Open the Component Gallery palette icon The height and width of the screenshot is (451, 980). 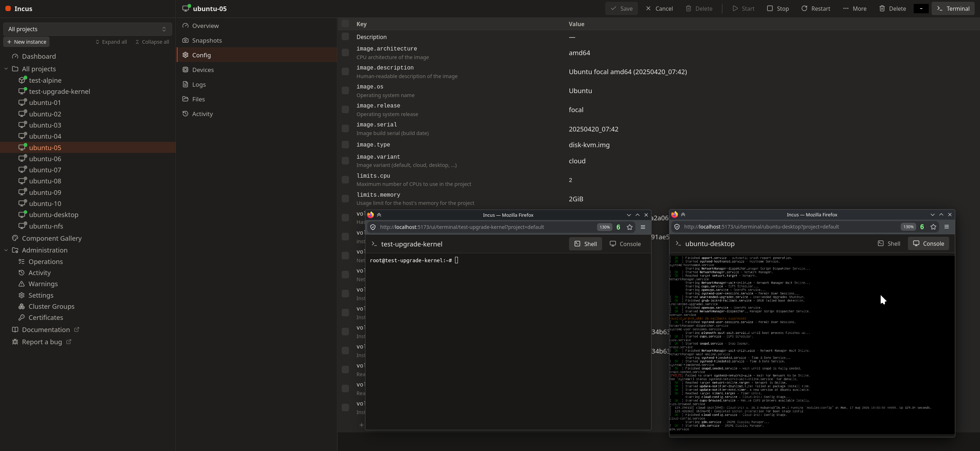point(15,238)
